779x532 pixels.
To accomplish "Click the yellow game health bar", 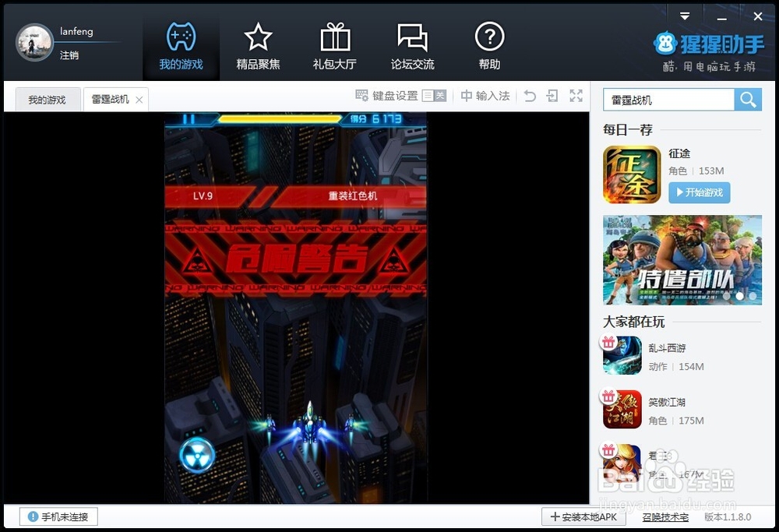I will point(280,118).
